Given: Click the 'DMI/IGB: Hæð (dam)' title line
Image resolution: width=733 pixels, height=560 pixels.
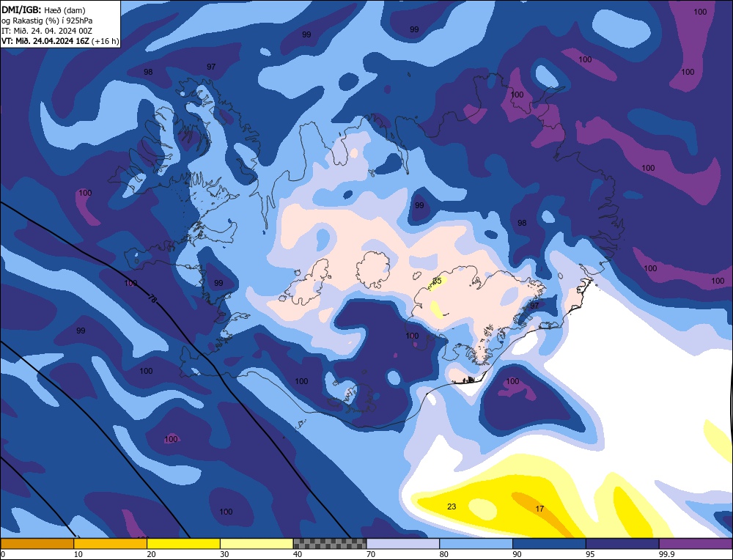Looking at the screenshot, I should coord(43,10).
